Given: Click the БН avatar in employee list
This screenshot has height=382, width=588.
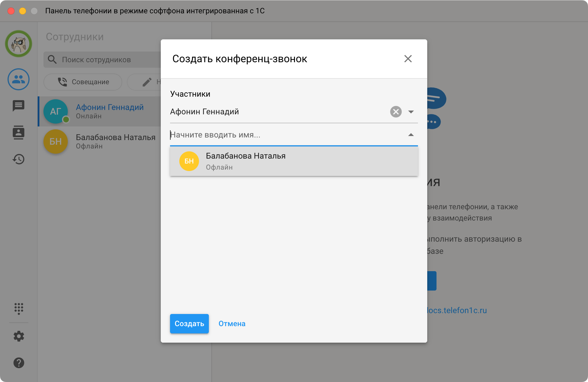Looking at the screenshot, I should click(56, 142).
